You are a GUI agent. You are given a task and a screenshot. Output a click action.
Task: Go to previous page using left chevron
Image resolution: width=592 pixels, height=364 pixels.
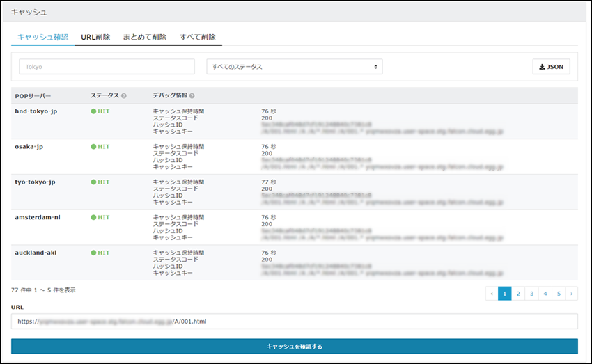492,294
